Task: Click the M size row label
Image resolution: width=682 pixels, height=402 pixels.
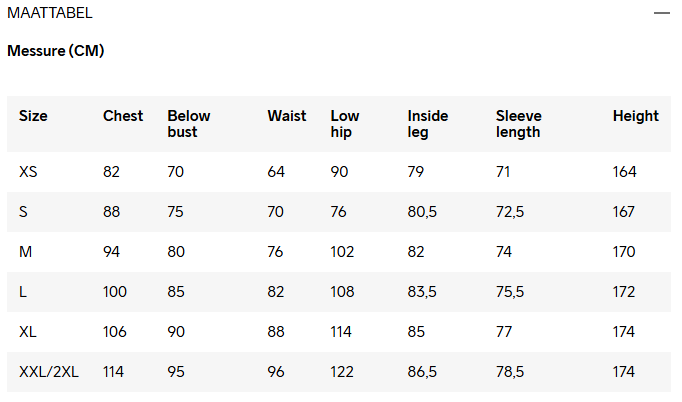Action: tap(25, 252)
